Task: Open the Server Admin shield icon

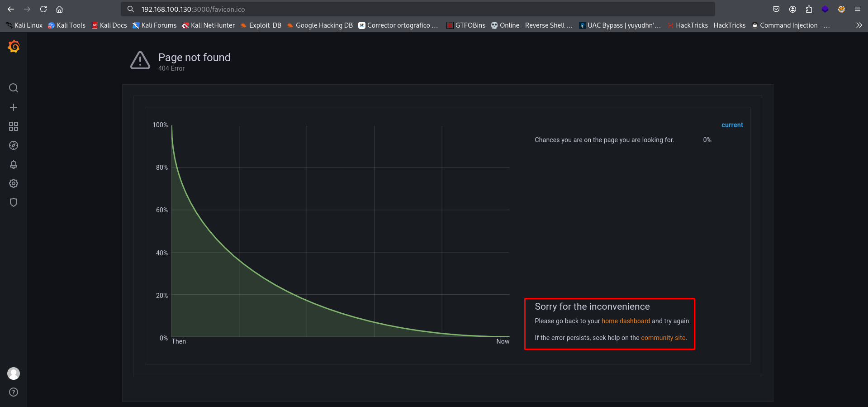Action: 14,202
